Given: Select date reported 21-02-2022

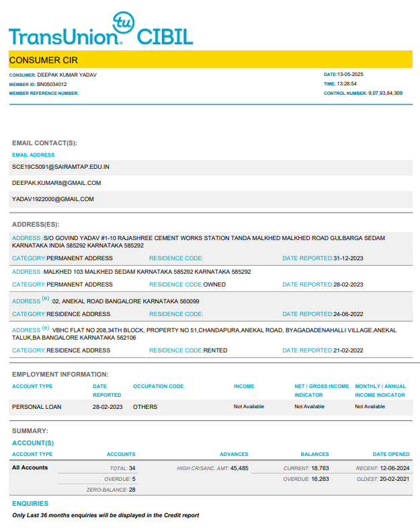Looking at the screenshot, I should coord(348,350).
